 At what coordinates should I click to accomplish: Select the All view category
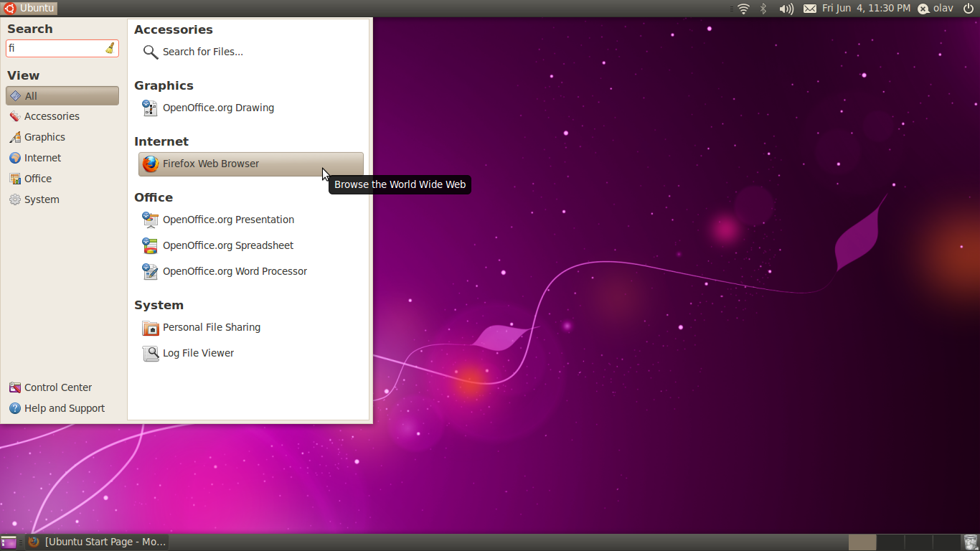coord(62,95)
